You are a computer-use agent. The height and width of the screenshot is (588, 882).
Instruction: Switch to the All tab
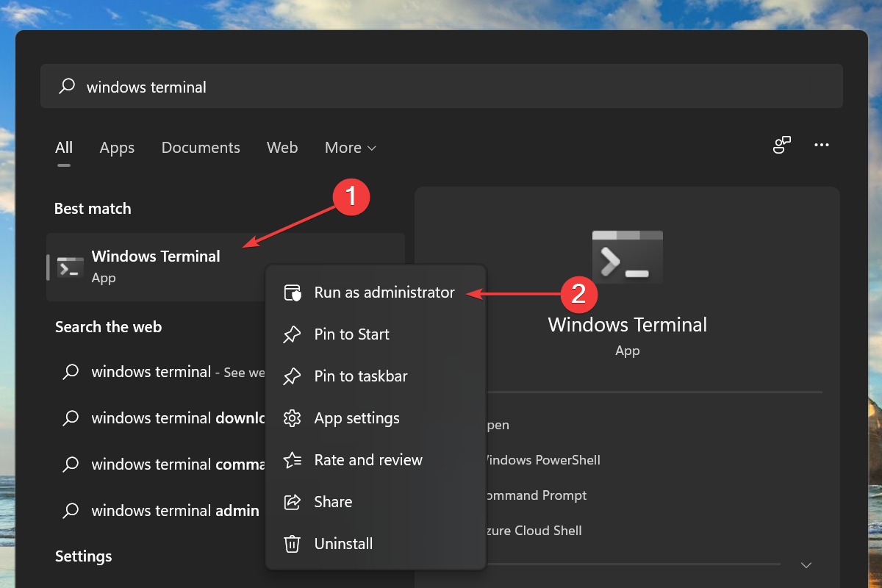pyautogui.click(x=64, y=148)
